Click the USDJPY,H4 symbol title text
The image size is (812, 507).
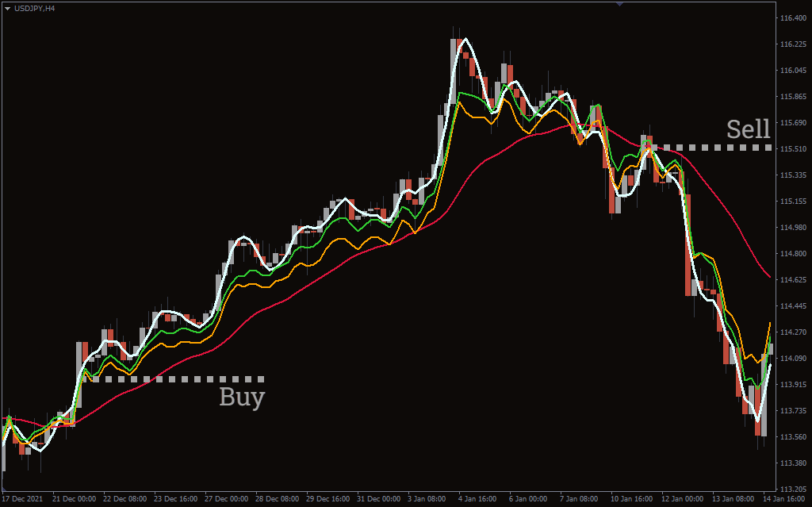34,7
